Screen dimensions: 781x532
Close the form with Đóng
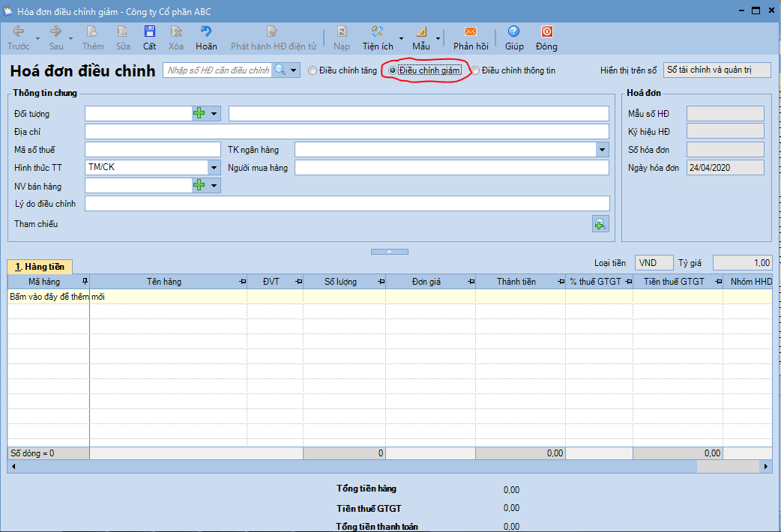coord(546,38)
